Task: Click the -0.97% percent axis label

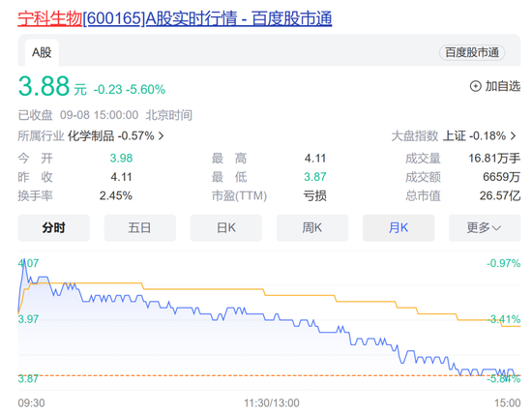Action: (504, 263)
